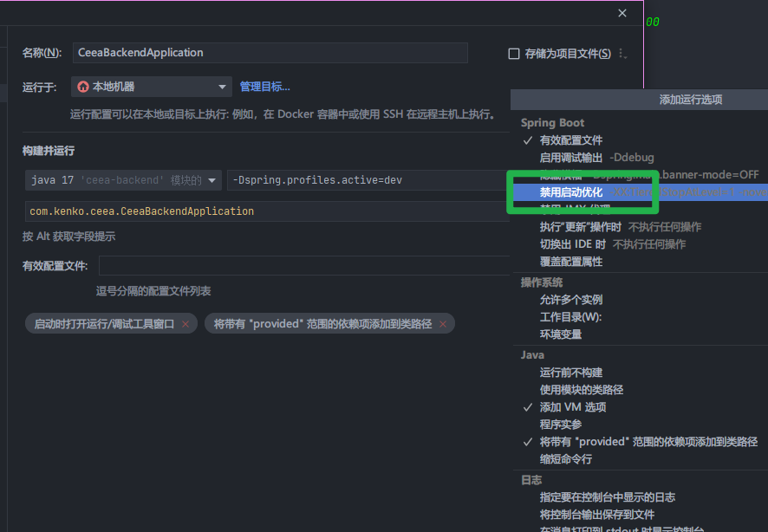
Task: Toggle the checked 有效配置文件 option
Action: click(570, 140)
